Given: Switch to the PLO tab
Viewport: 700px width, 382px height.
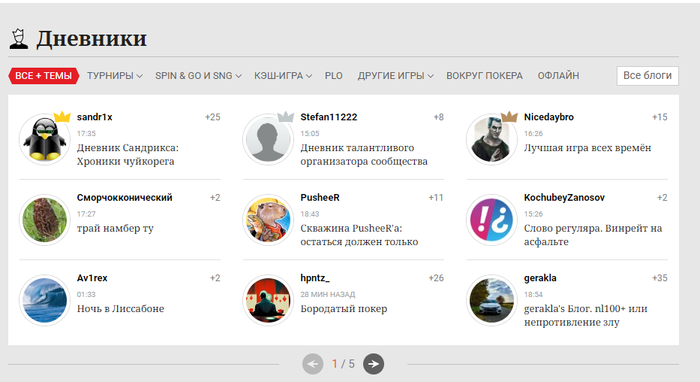Looking at the screenshot, I should click(333, 76).
